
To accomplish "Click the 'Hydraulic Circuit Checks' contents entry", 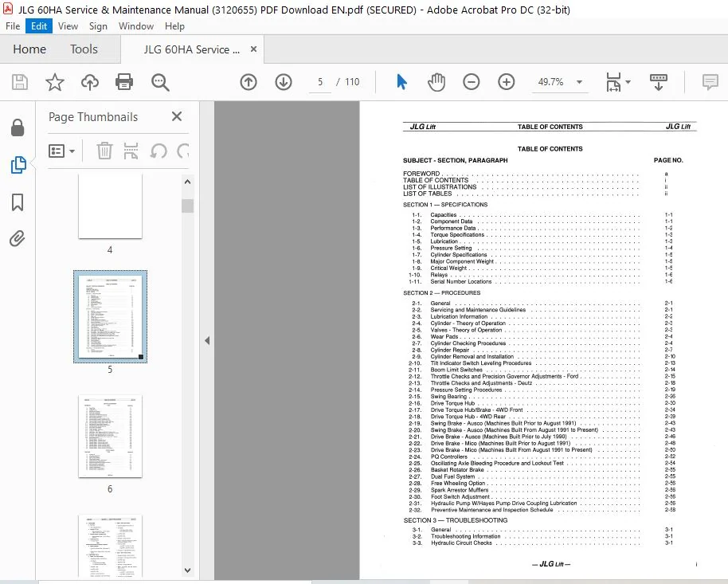I will click(461, 543).
